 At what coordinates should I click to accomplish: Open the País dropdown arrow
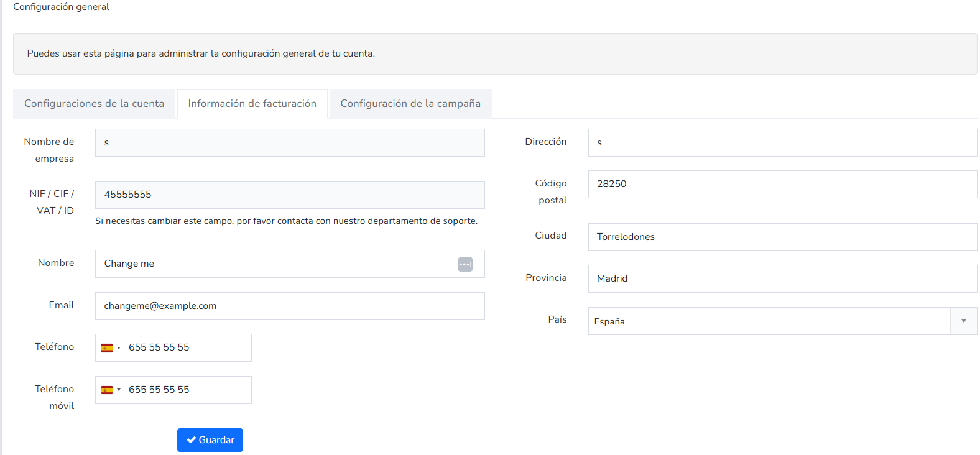(963, 321)
